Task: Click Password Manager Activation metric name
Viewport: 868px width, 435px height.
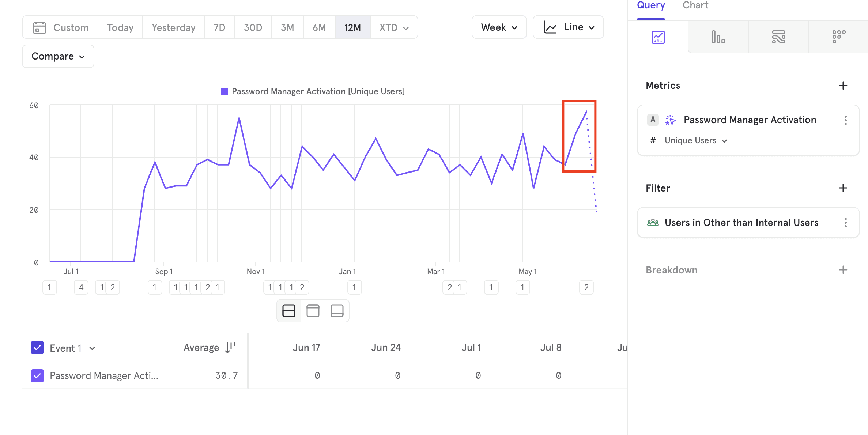Action: point(750,120)
